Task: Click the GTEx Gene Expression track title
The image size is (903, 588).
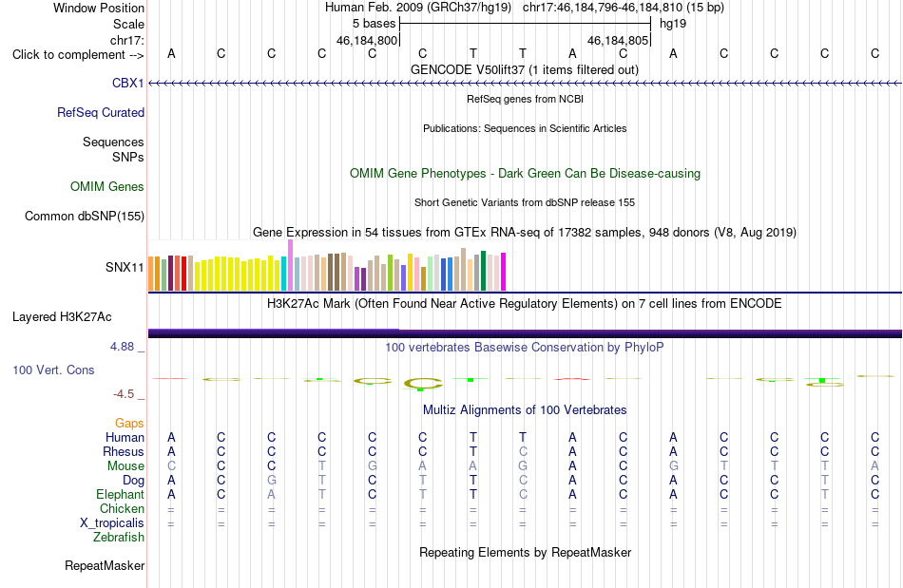Action: point(525,233)
